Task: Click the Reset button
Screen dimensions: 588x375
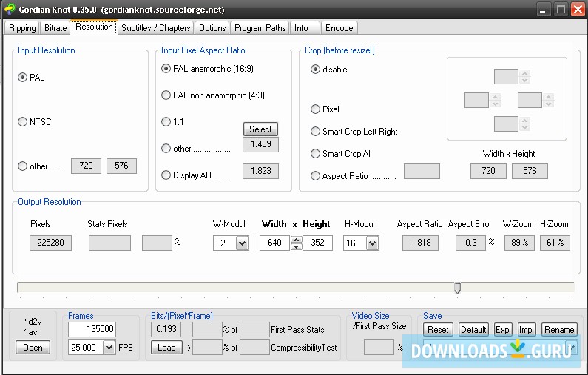Action: click(x=438, y=330)
